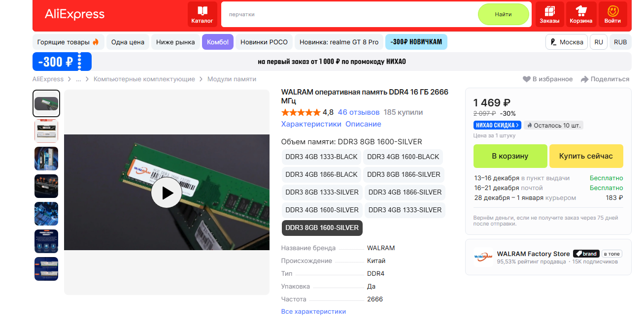This screenshot has height=326, width=644.
Task: Open Горящие товары section
Action: click(x=68, y=42)
